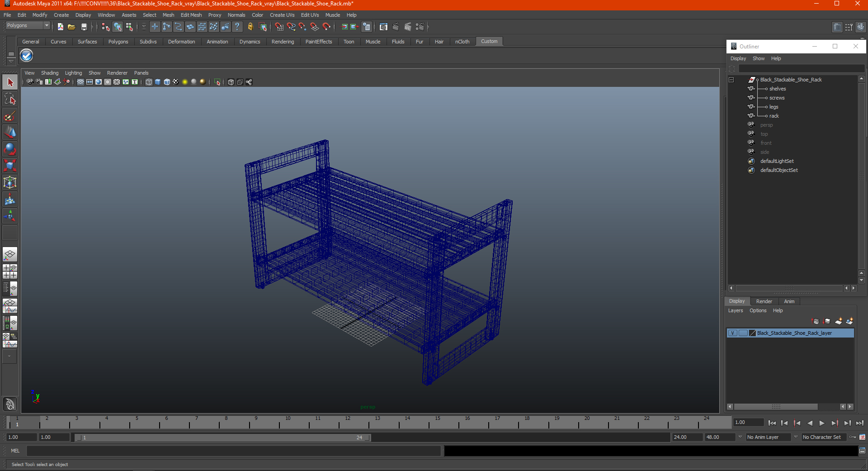Open the Render View clapperboard icon
The image size is (868, 471).
(x=383, y=27)
